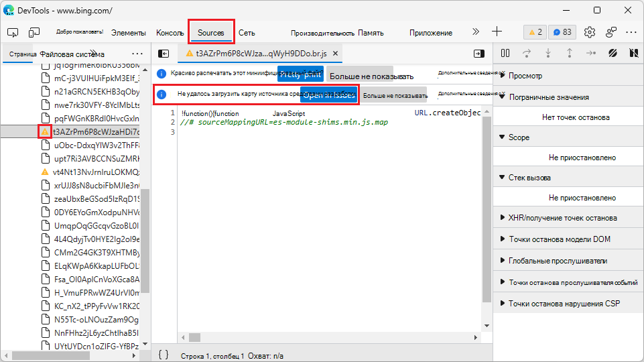
Task: Open the Добро пожаловать tab
Action: [x=80, y=32]
